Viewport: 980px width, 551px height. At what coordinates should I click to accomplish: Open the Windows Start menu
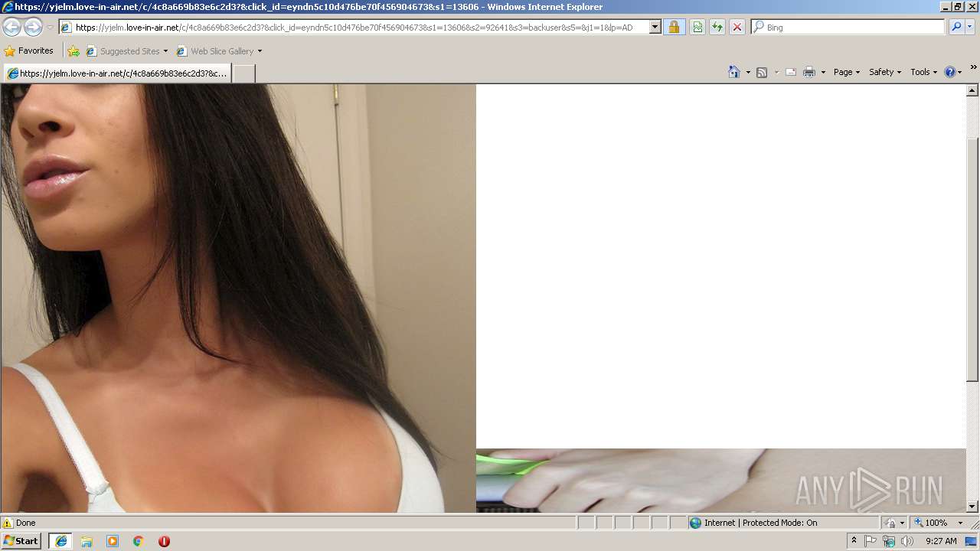pos(21,541)
